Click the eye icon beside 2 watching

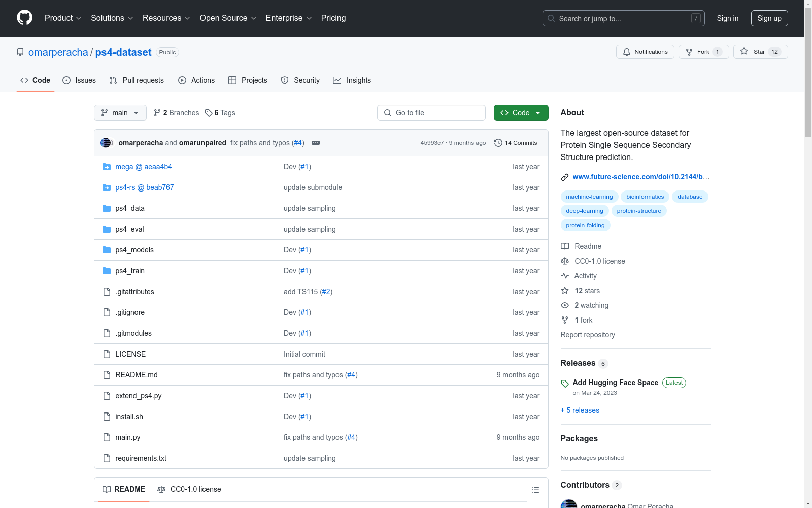tap(565, 305)
